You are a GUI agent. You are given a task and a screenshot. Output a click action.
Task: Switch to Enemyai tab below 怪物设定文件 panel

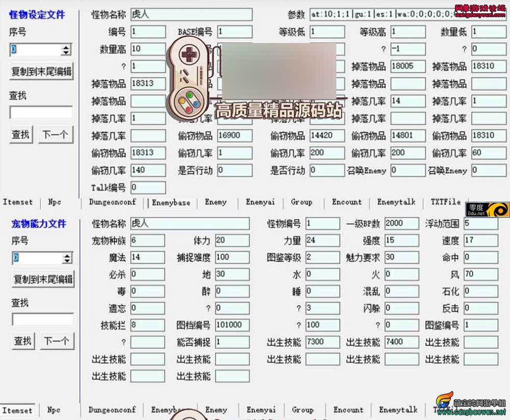pyautogui.click(x=260, y=202)
